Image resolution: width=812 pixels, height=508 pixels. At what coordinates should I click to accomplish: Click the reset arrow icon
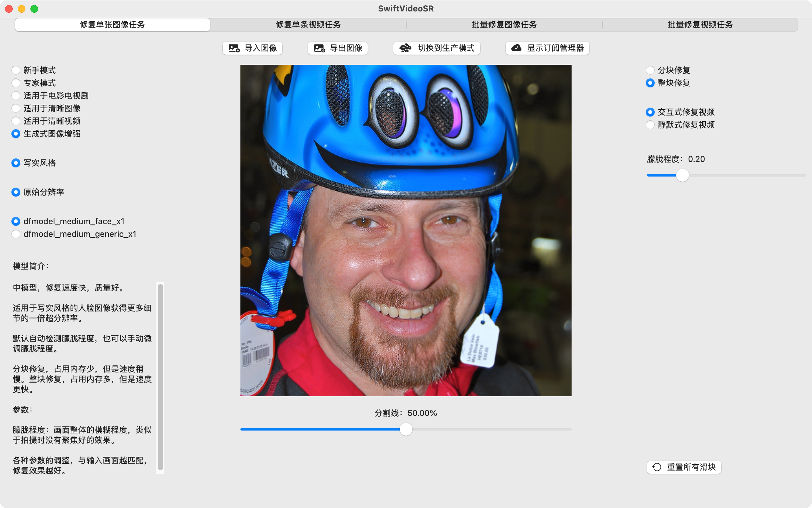[657, 467]
